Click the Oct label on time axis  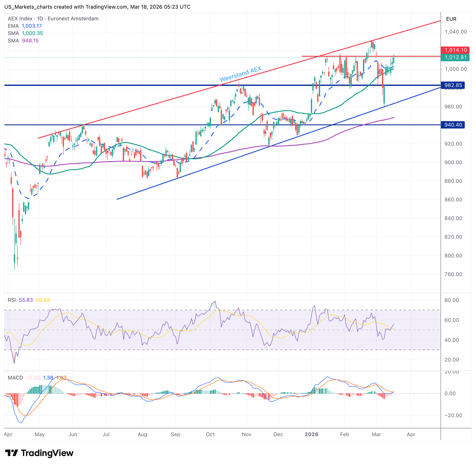tap(210, 434)
